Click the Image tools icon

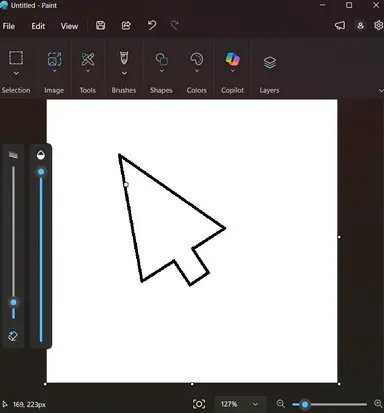tap(54, 59)
